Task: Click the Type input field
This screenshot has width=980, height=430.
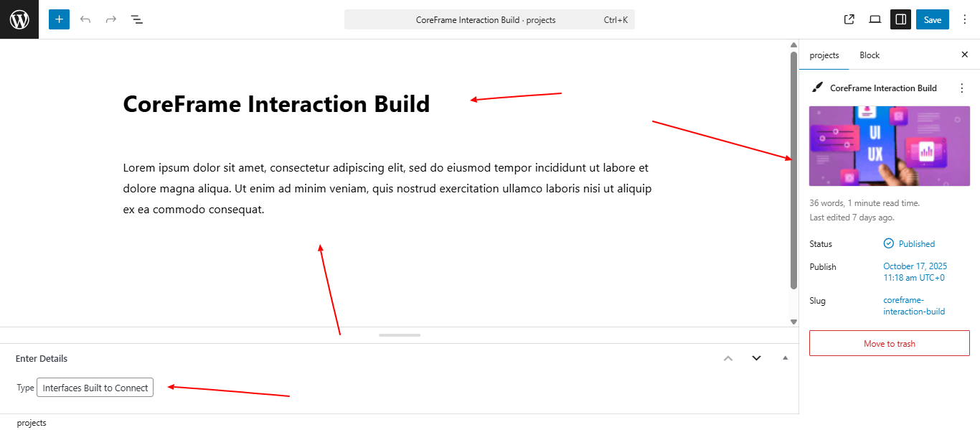Action: 95,388
